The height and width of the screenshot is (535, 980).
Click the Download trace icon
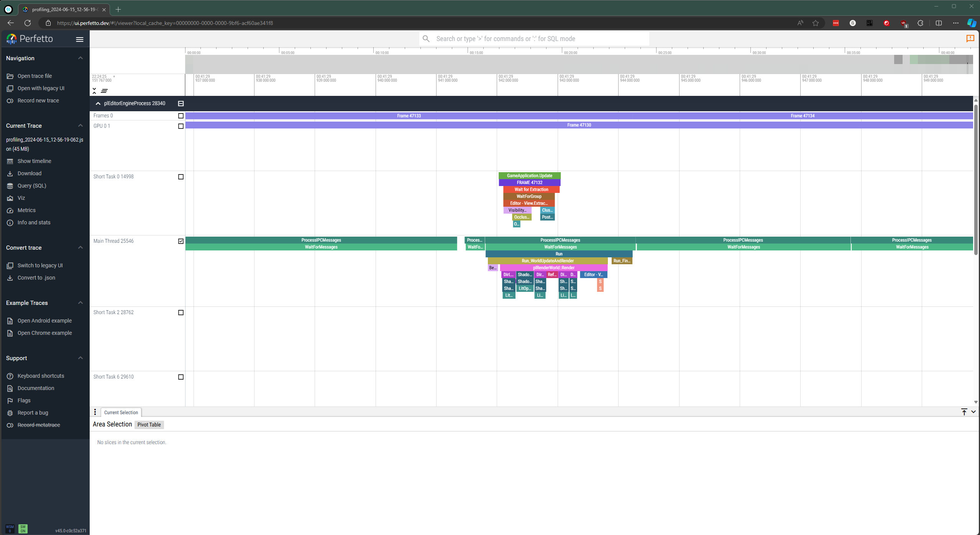[10, 173]
